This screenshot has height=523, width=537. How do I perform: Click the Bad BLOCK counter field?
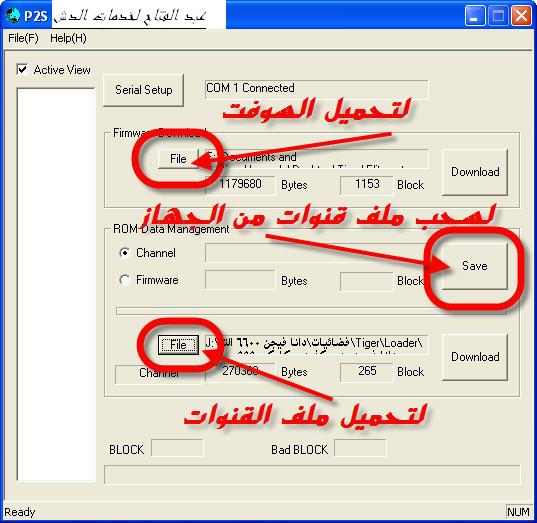coord(360,448)
